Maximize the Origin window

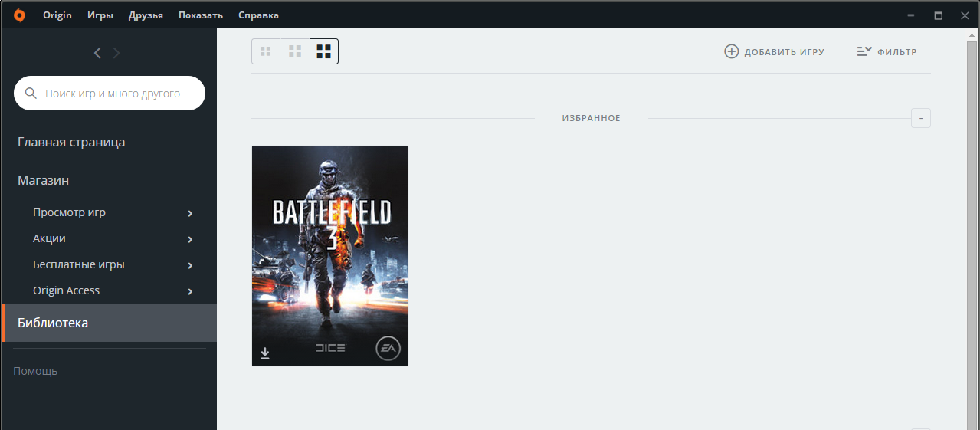(938, 15)
